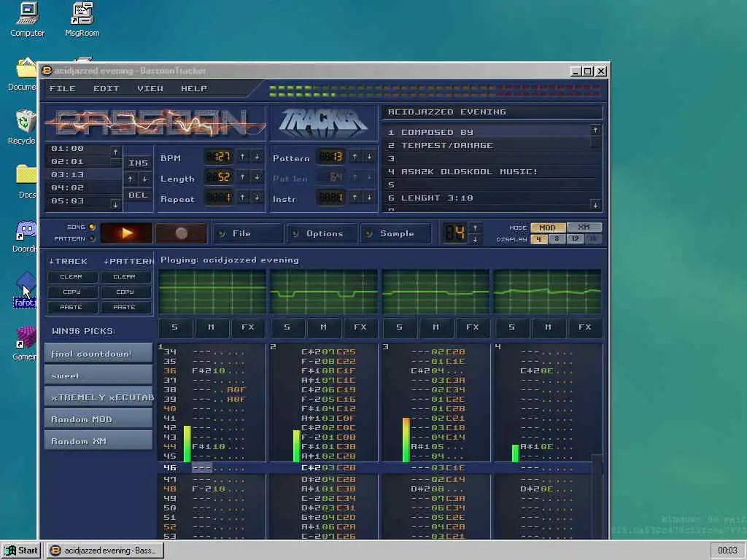Solo track 2 with S button
Screen dimensions: 747x560
tap(287, 327)
